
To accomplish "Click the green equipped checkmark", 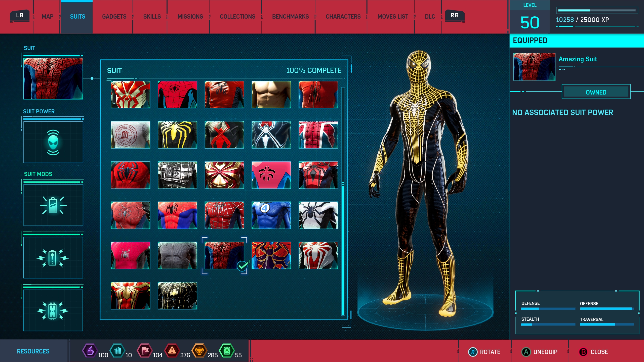I will (243, 266).
